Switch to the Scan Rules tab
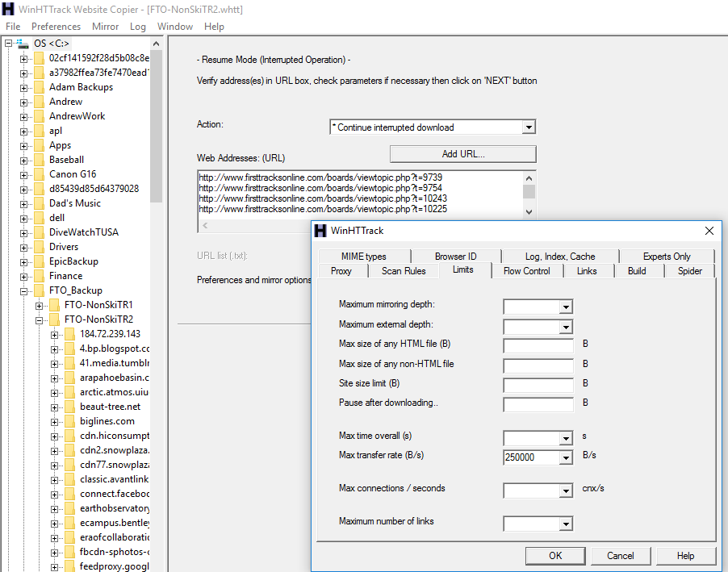728x572 pixels. [404, 271]
